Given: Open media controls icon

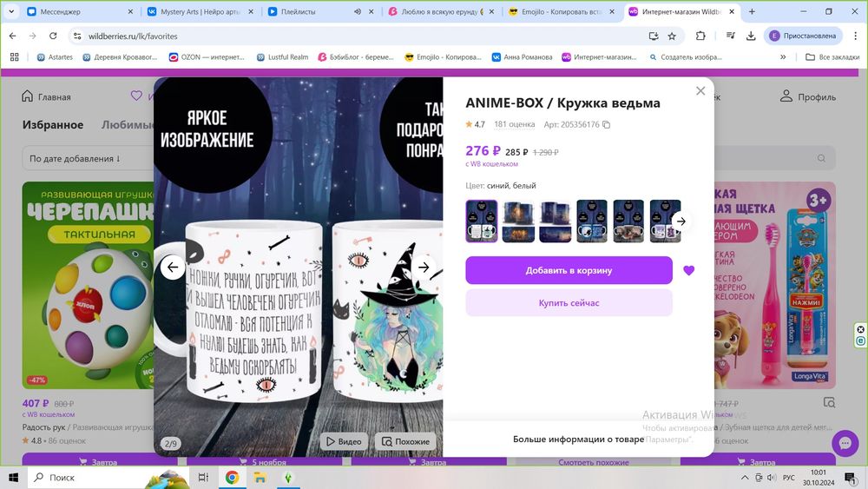Looking at the screenshot, I should pos(731,36).
